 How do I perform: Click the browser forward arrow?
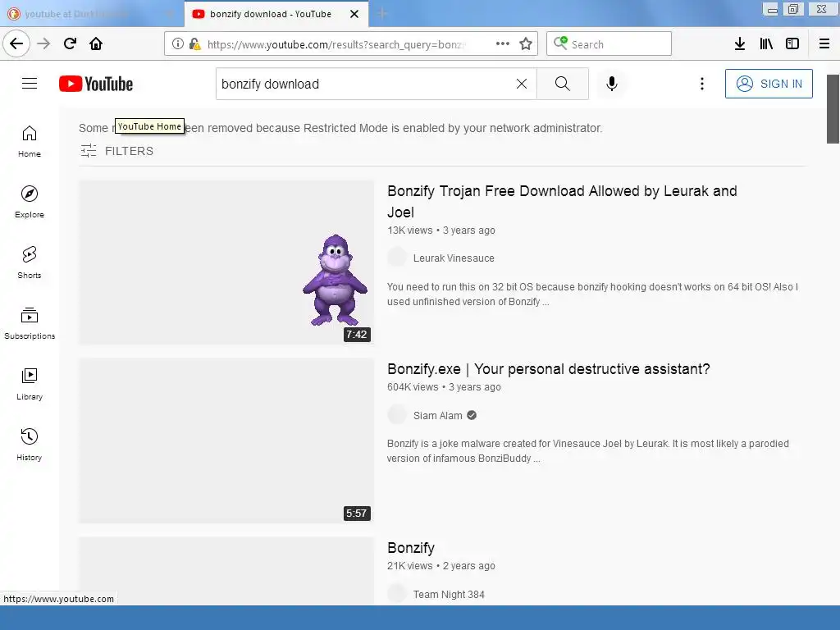tap(43, 43)
